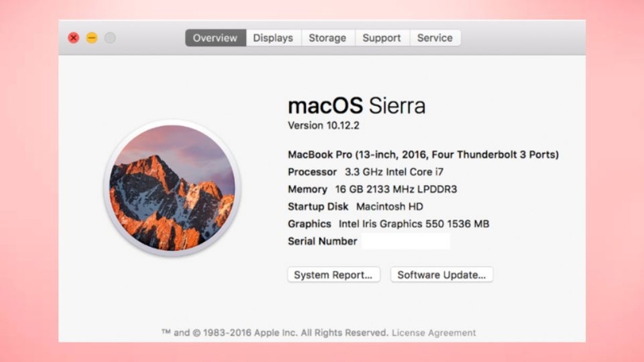Open the Storage tab
644x362 pixels.
tap(328, 38)
